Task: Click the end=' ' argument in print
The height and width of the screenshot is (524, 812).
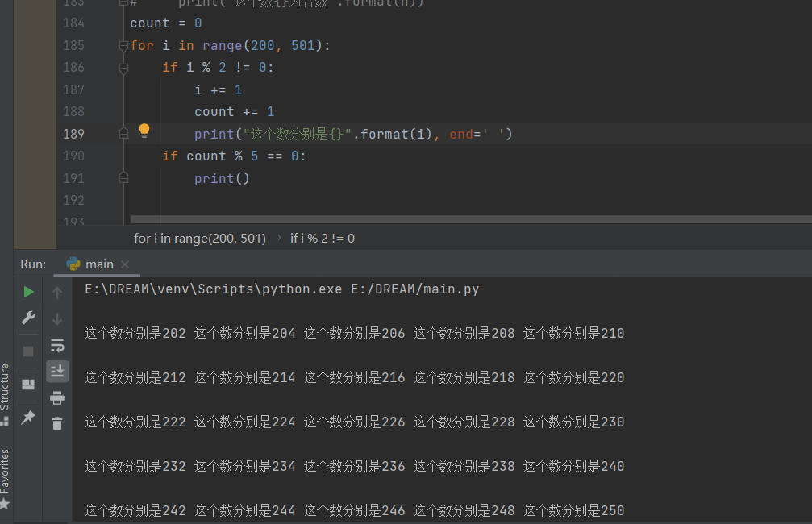Action: point(477,135)
